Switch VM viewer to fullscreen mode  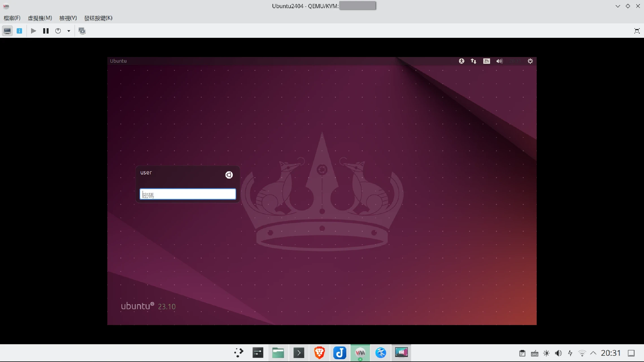click(x=637, y=31)
